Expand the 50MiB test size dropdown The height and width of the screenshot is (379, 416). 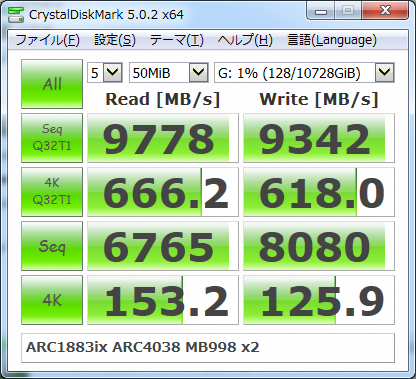pyautogui.click(x=169, y=72)
